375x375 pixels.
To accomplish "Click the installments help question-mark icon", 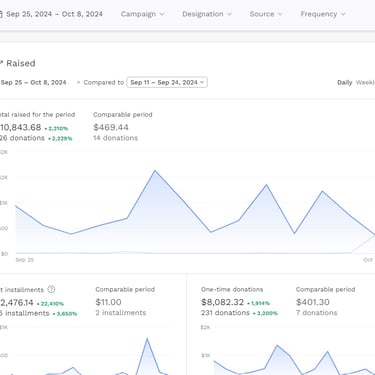I will 51,289.
